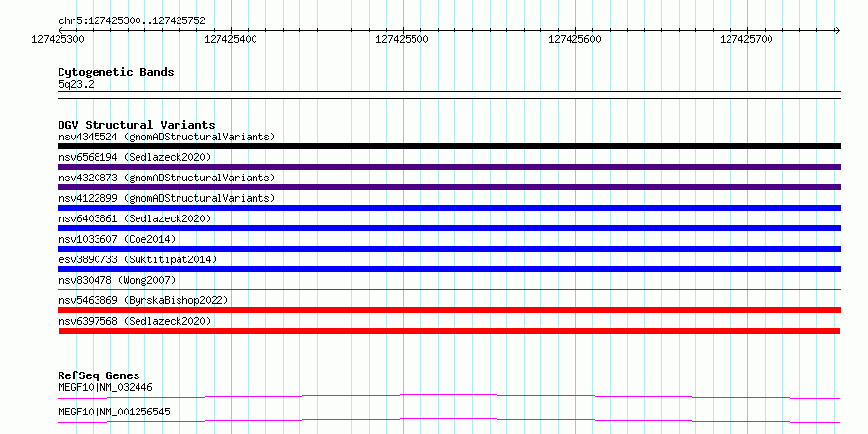The image size is (868, 434).
Task: Select the blue nsv1033607 variant bar
Action: (449, 249)
